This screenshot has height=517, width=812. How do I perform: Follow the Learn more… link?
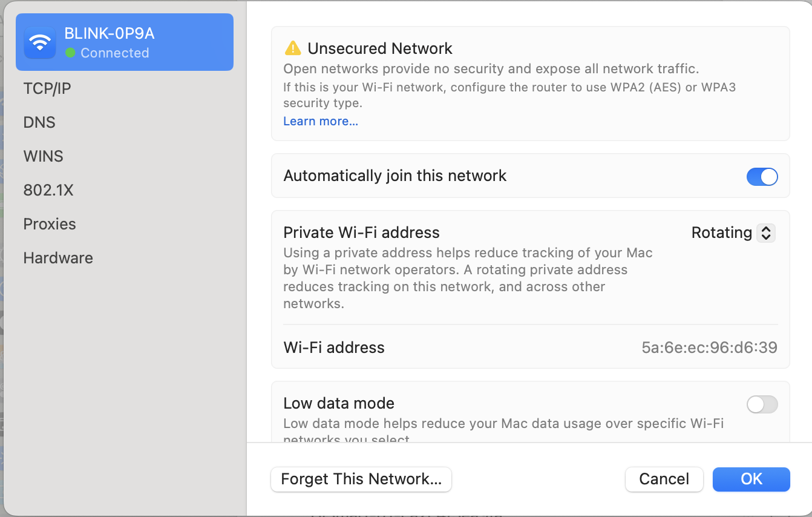tap(321, 121)
